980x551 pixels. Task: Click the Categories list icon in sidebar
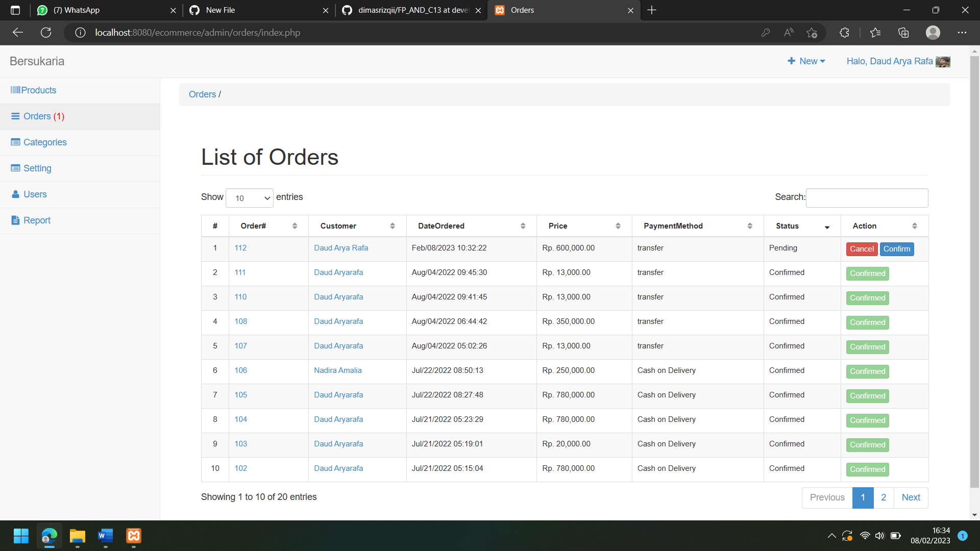[x=15, y=142]
